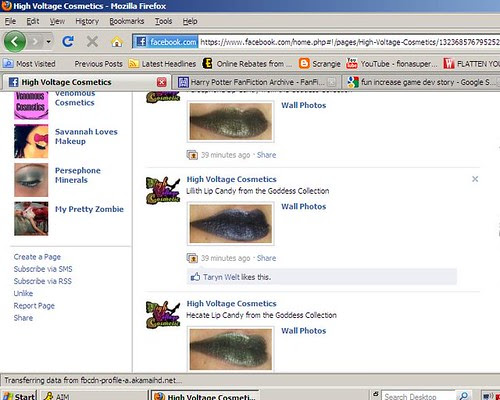Open the Edit menu

point(33,21)
